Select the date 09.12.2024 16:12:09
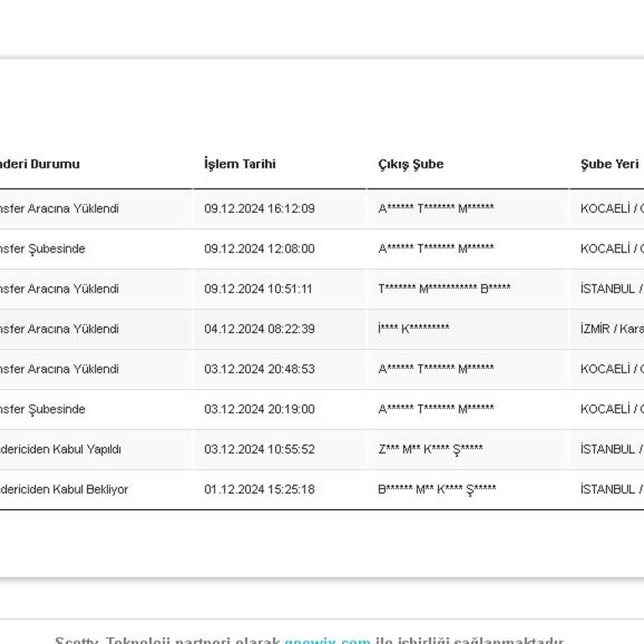Viewport: 644px width, 644px height. 260,209
